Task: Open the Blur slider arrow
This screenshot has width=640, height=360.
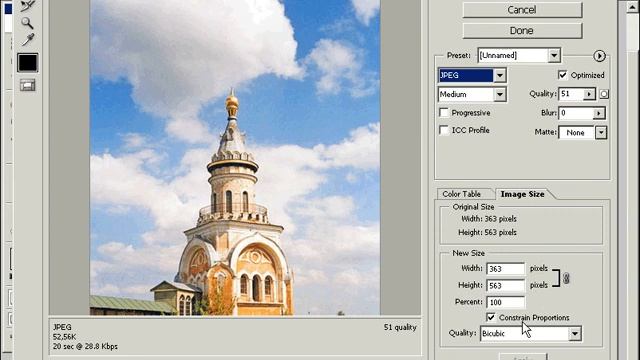Action: click(x=599, y=113)
